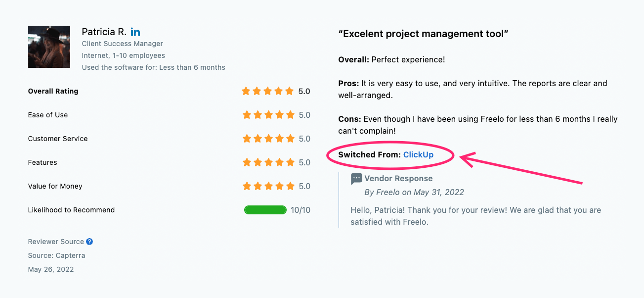Click the Vendor Response chat bubble icon
The width and height of the screenshot is (644, 298).
pyautogui.click(x=356, y=179)
